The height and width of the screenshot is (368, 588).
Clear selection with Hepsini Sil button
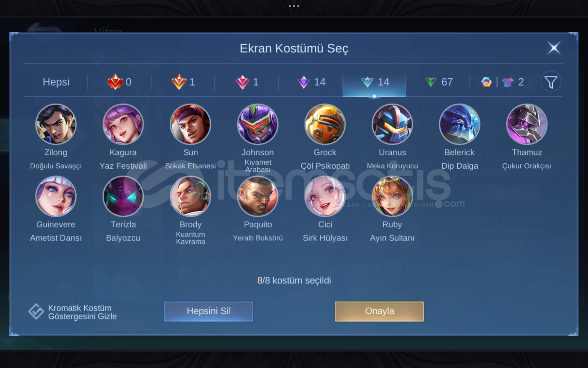[x=209, y=311]
